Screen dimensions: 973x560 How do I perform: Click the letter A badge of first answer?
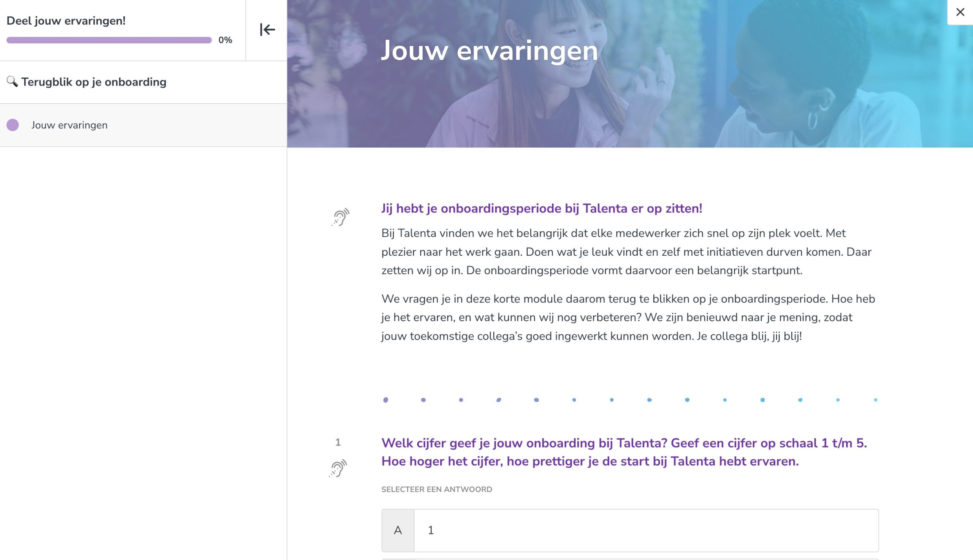[x=398, y=530]
